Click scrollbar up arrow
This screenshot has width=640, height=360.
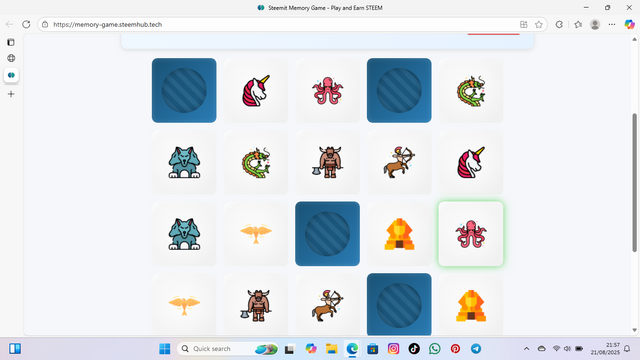click(x=634, y=39)
